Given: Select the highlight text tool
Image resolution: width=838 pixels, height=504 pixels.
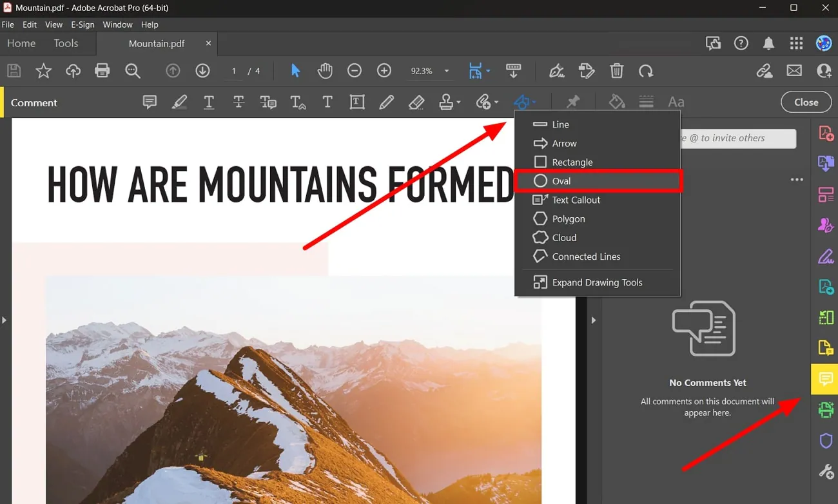Looking at the screenshot, I should (179, 102).
